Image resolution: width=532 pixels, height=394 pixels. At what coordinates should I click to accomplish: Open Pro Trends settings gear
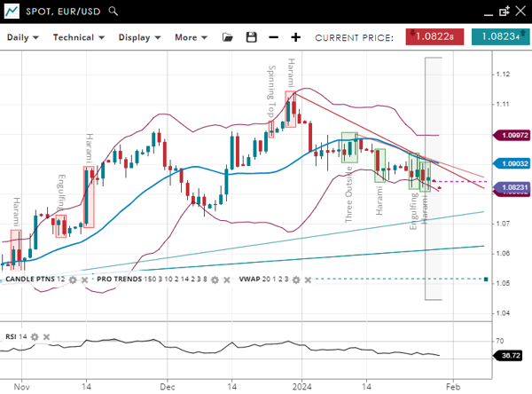click(x=215, y=280)
